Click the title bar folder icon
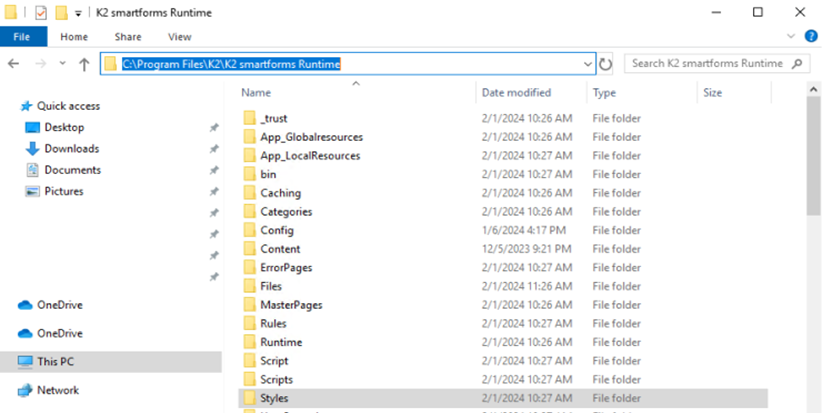Viewport: 822px width, 413px height. pos(10,13)
